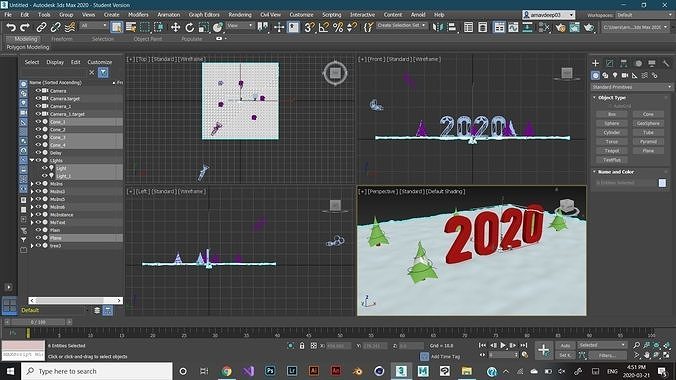
Task: Click the object color swatch in Name and Color
Action: [662, 183]
